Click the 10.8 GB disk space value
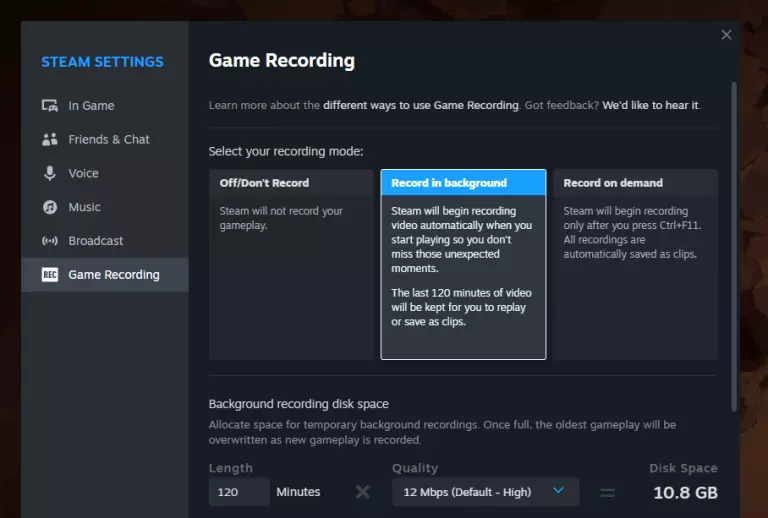This screenshot has width=768, height=518. click(685, 493)
